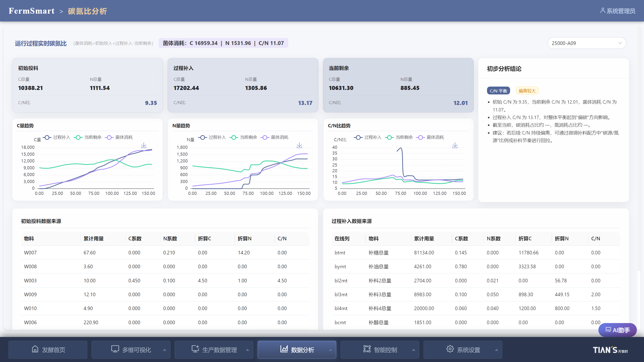Download the C/N比趋势 chart image
This screenshot has height=362, width=644.
[x=455, y=145]
